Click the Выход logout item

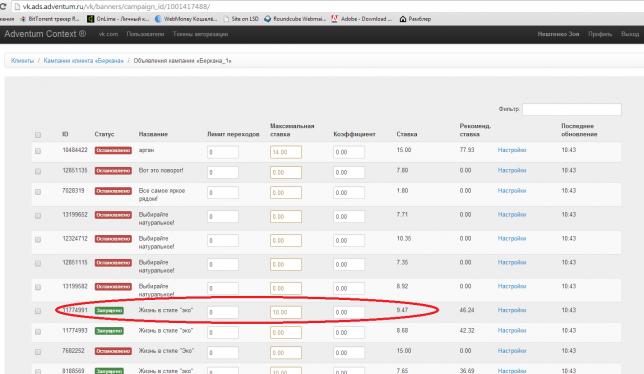(x=630, y=34)
